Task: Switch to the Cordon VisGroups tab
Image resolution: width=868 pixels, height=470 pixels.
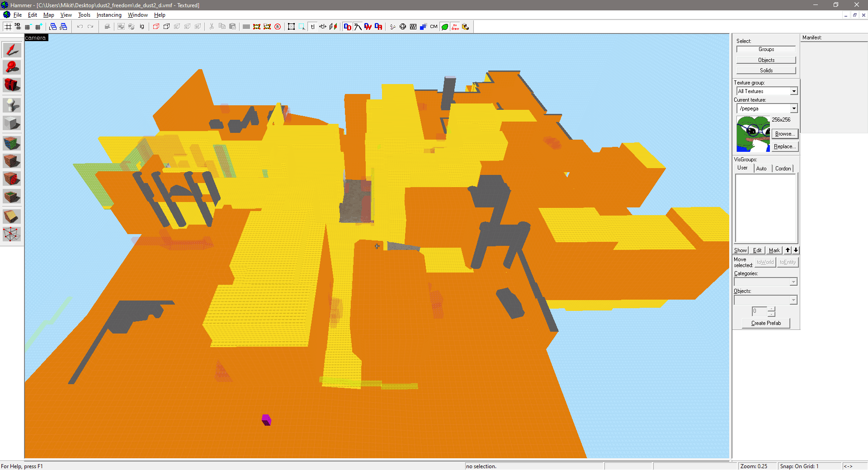Action: click(783, 169)
